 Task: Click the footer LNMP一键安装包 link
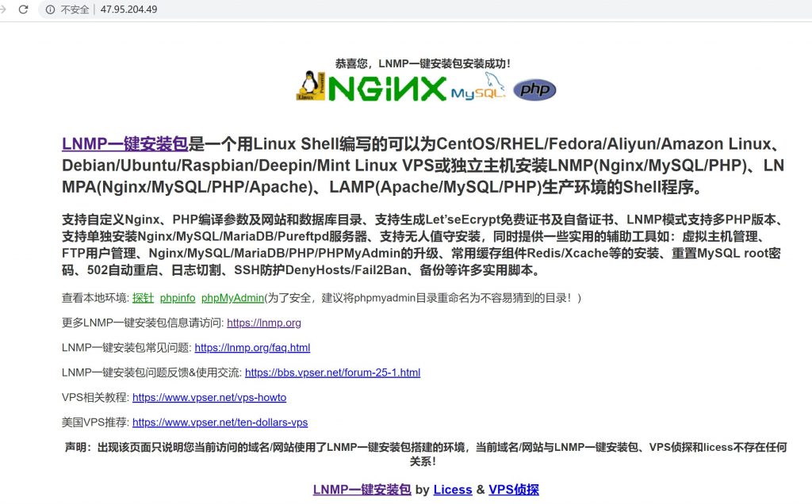[x=362, y=489]
